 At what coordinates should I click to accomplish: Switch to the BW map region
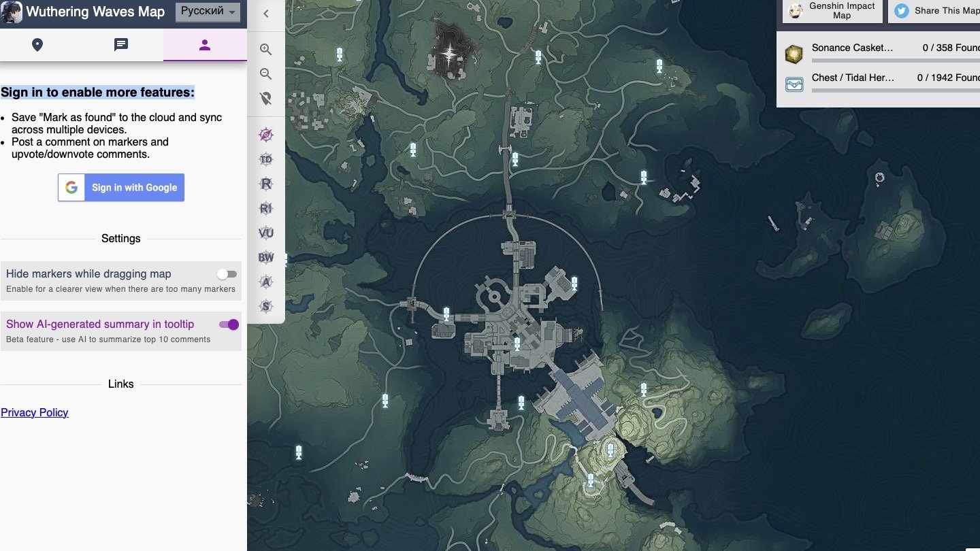(266, 257)
